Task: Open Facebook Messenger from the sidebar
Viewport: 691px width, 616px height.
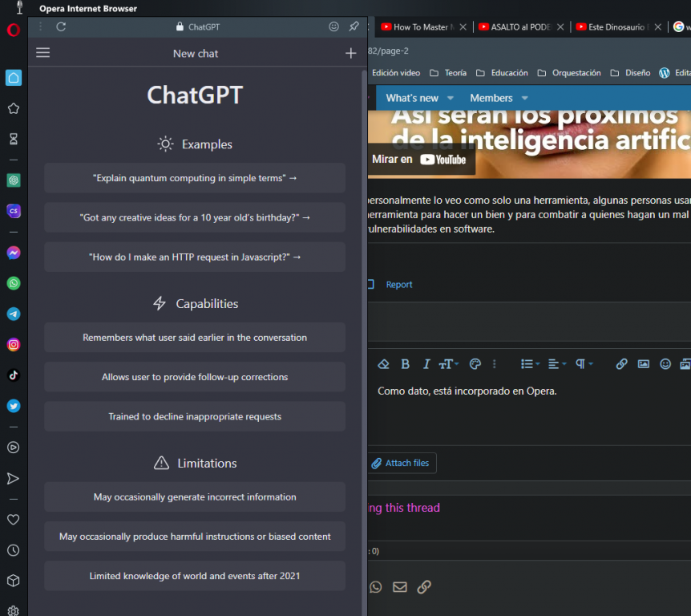Action: [x=14, y=253]
